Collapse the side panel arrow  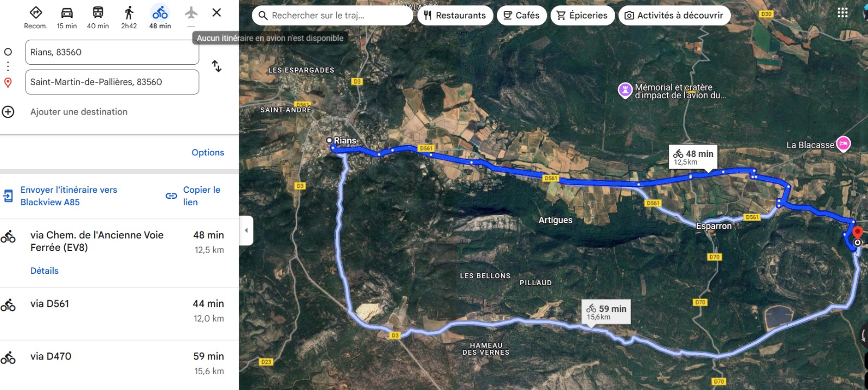(246, 230)
